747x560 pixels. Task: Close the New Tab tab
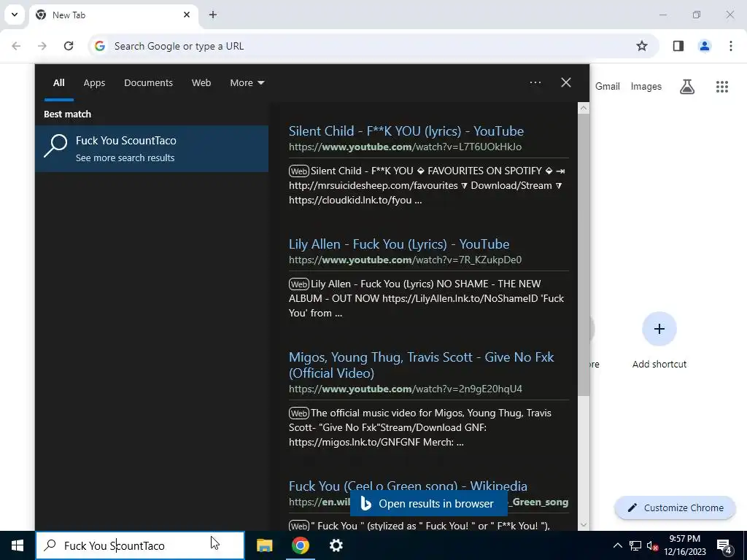(x=187, y=15)
